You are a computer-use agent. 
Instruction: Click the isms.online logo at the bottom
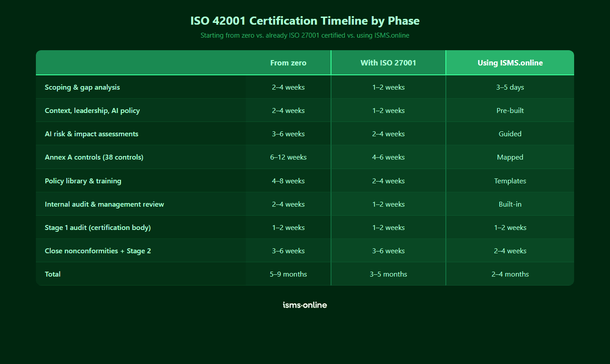[305, 305]
